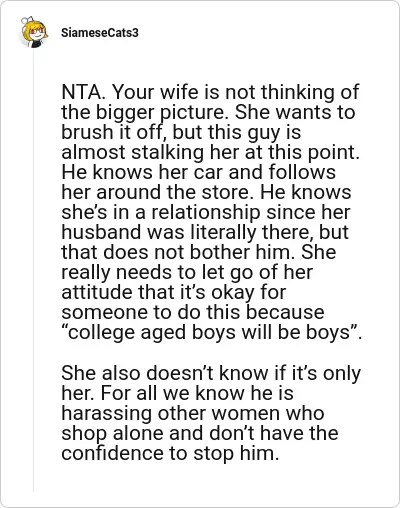Click the line 'She also doesn't know if it's only'
400x508 pixels.
(211, 373)
